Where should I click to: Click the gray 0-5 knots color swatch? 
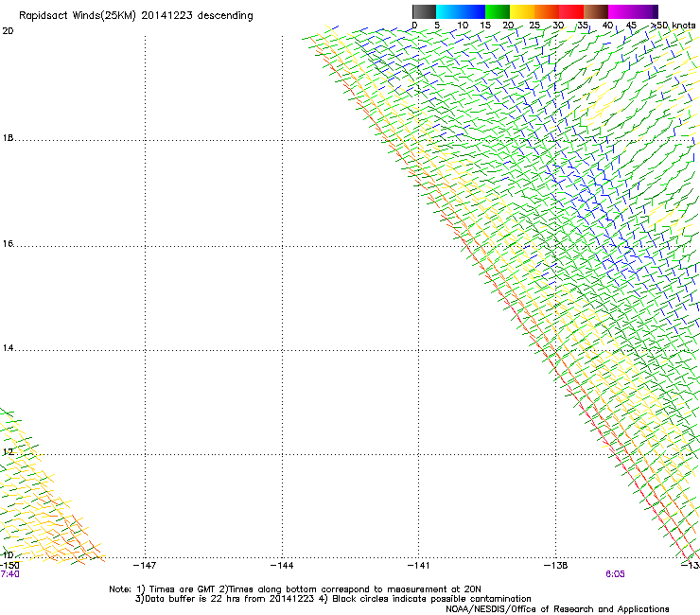coord(424,11)
